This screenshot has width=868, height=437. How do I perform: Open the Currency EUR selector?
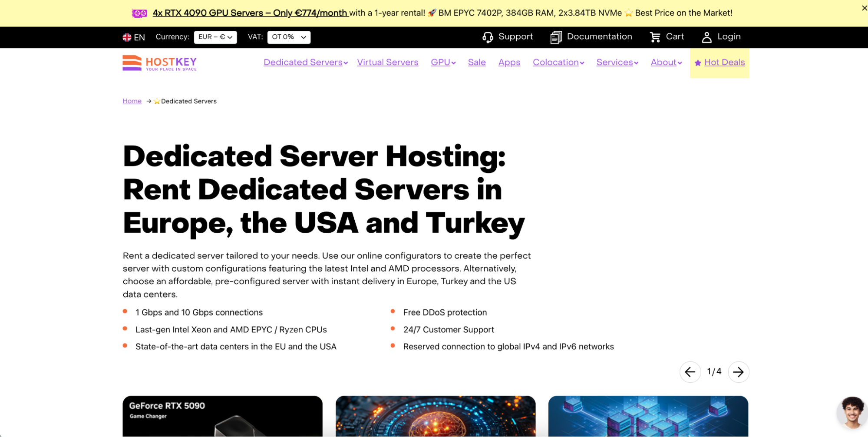click(x=215, y=37)
